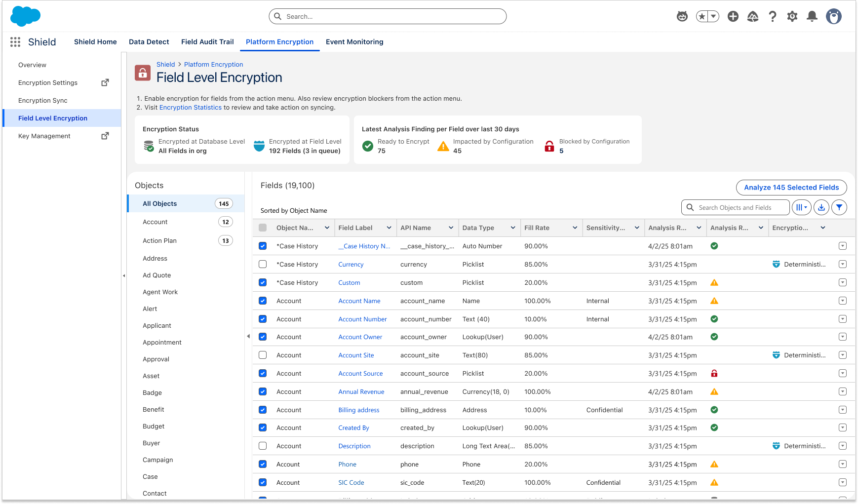Uncheck the Annual Revenue row checkbox

(263, 391)
